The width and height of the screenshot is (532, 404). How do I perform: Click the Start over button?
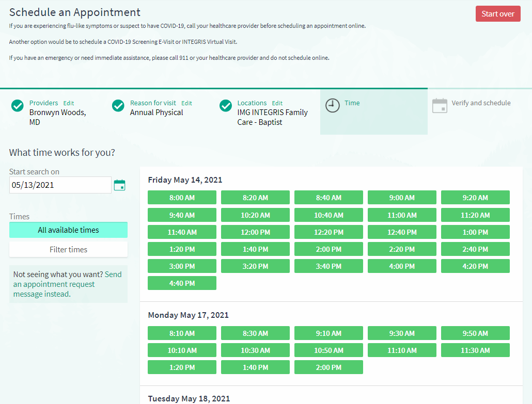[498, 14]
